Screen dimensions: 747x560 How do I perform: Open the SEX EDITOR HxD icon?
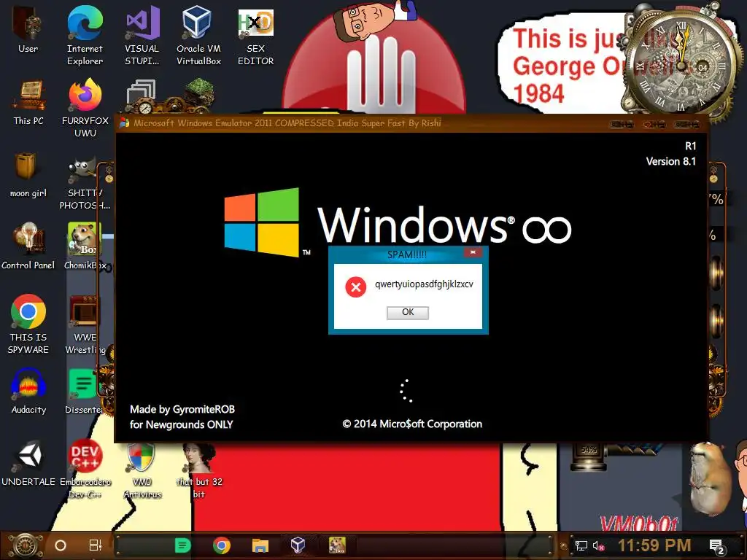click(x=256, y=35)
